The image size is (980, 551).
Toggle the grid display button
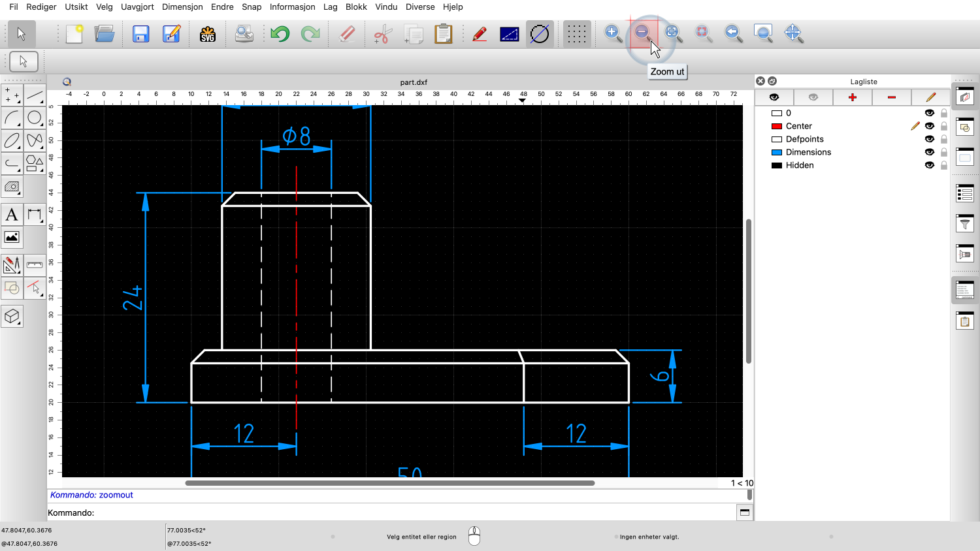coord(576,34)
